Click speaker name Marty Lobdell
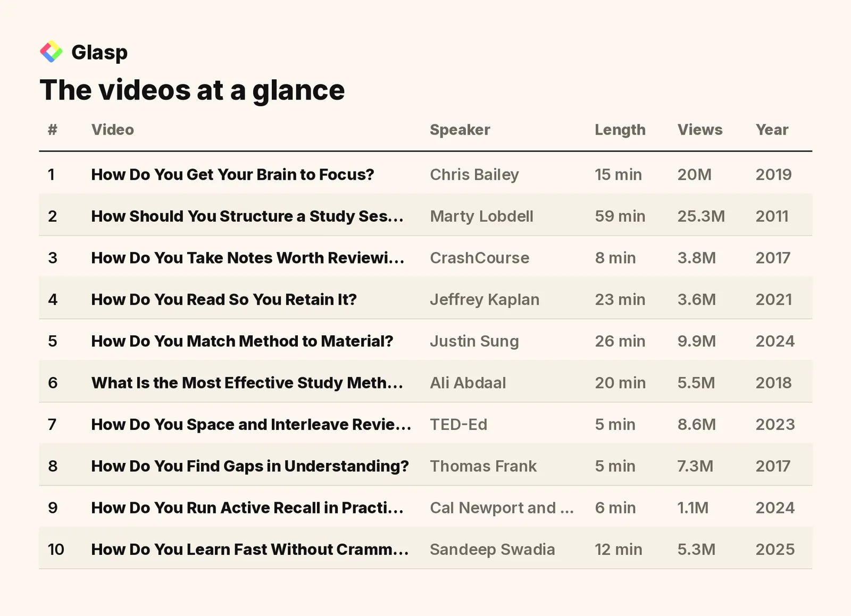Viewport: 851px width, 616px height. tap(481, 216)
